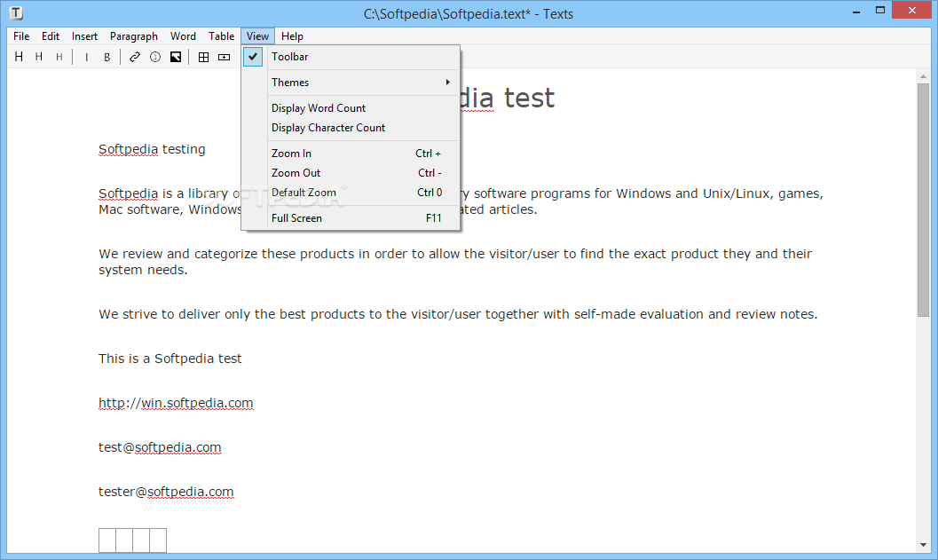This screenshot has width=938, height=560.
Task: Open the Paragraph menu
Action: (x=134, y=36)
